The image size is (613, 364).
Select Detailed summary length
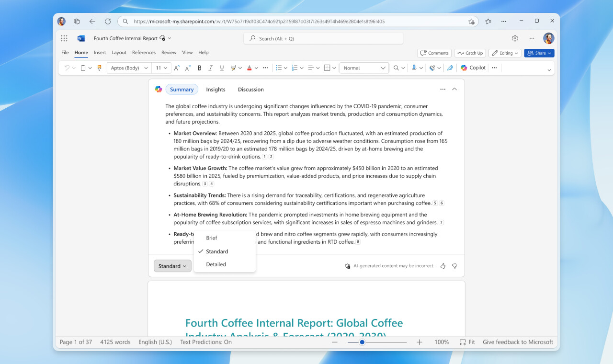(216, 264)
